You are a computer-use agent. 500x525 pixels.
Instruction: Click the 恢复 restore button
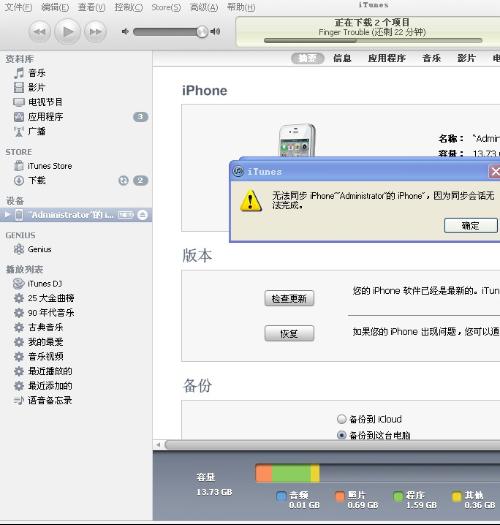pos(289,333)
